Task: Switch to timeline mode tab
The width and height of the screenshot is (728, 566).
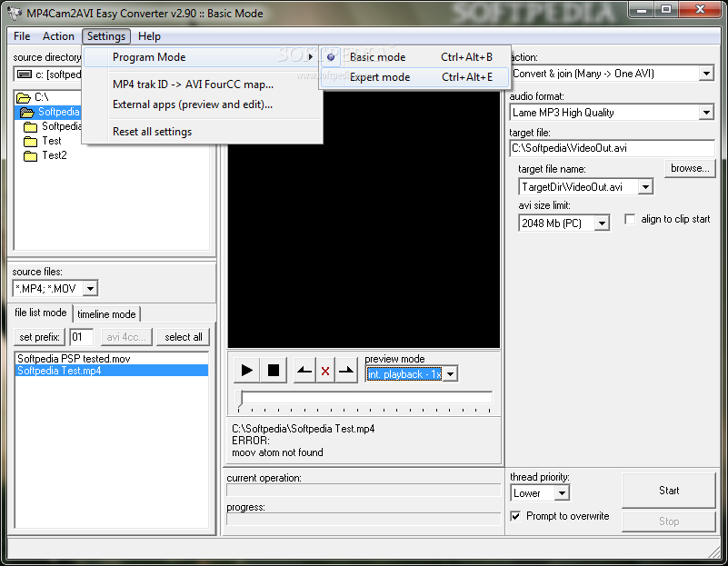Action: (x=106, y=314)
